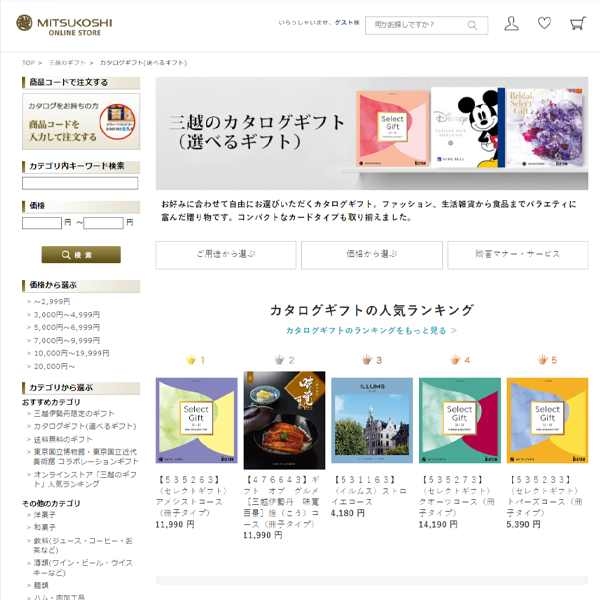600x600 pixels.
Task: Click the 14,190 円 price text
Action: point(438,525)
